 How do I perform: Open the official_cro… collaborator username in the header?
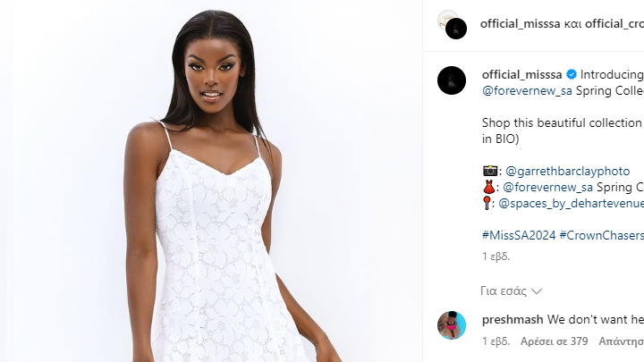coord(614,24)
